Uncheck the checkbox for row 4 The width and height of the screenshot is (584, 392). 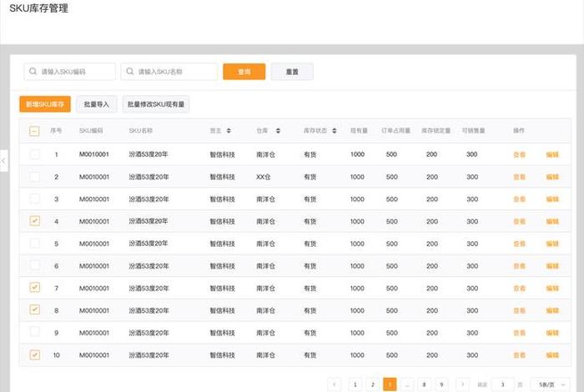pyautogui.click(x=35, y=221)
